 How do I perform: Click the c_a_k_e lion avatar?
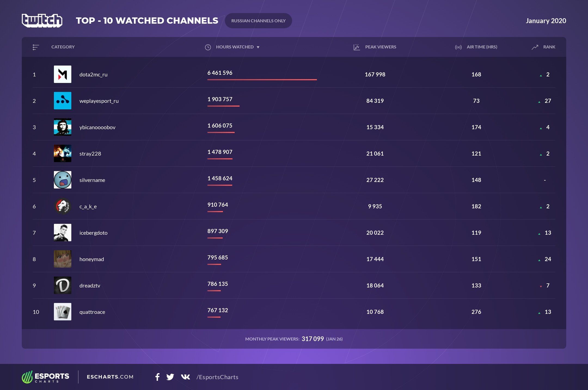[63, 206]
